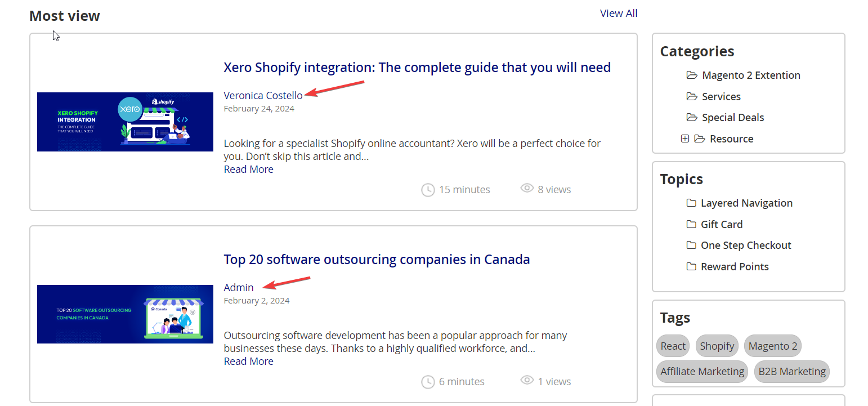868x406 pixels.
Task: Click the folder icon next to Special Deals
Action: (x=692, y=118)
